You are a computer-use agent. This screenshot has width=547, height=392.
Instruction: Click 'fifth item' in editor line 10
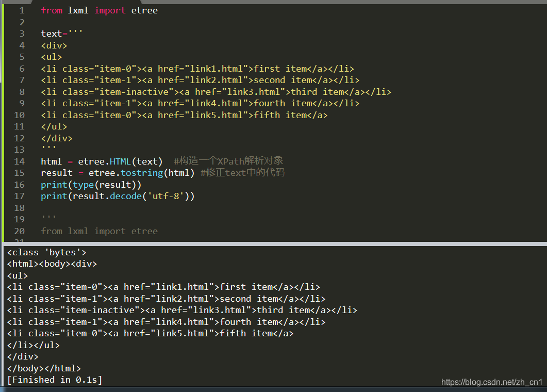[280, 115]
